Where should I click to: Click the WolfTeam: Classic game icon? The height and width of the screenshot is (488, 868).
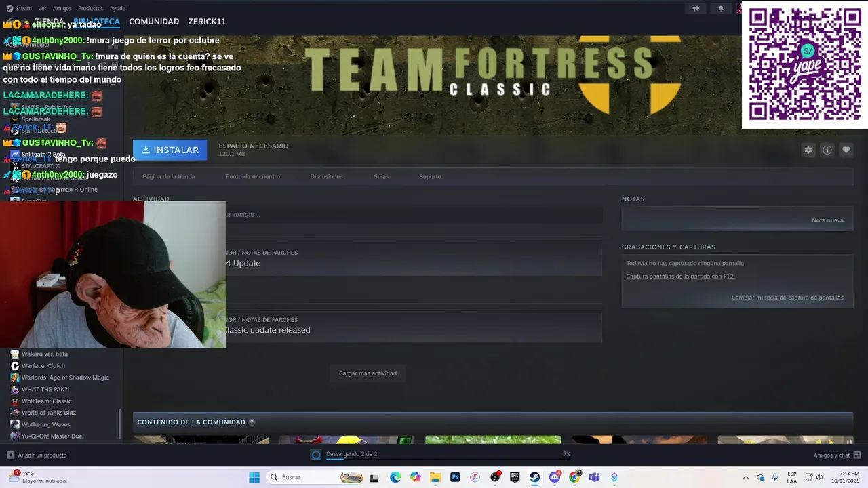click(x=15, y=401)
